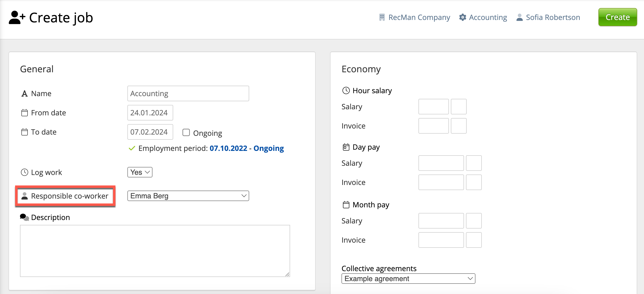Click the Day pay calendar icon
644x294 pixels.
[x=346, y=147]
